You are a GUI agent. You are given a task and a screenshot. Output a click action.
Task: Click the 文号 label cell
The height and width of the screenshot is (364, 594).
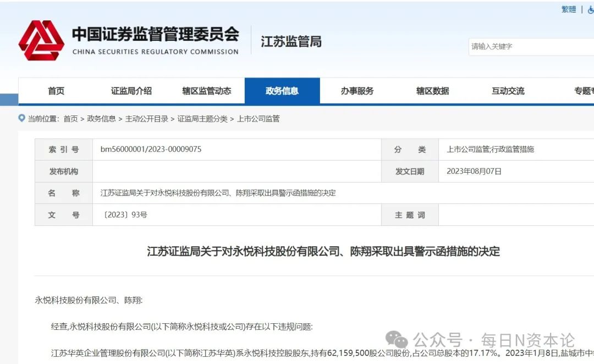coord(64,215)
